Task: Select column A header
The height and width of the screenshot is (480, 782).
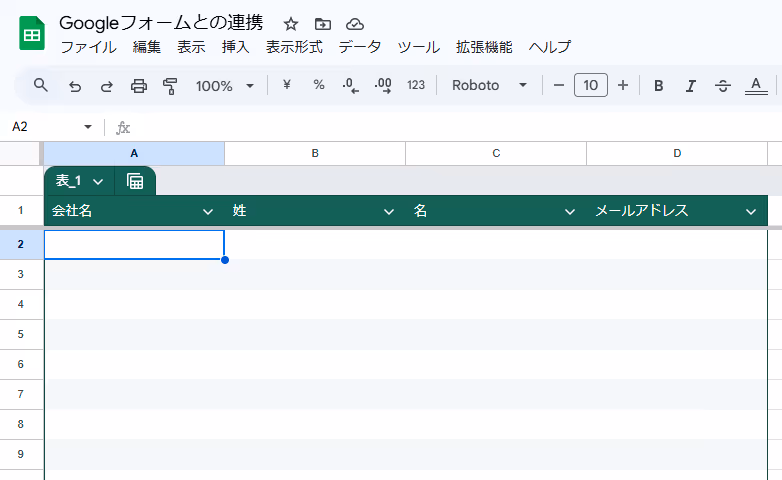Action: tap(134, 153)
